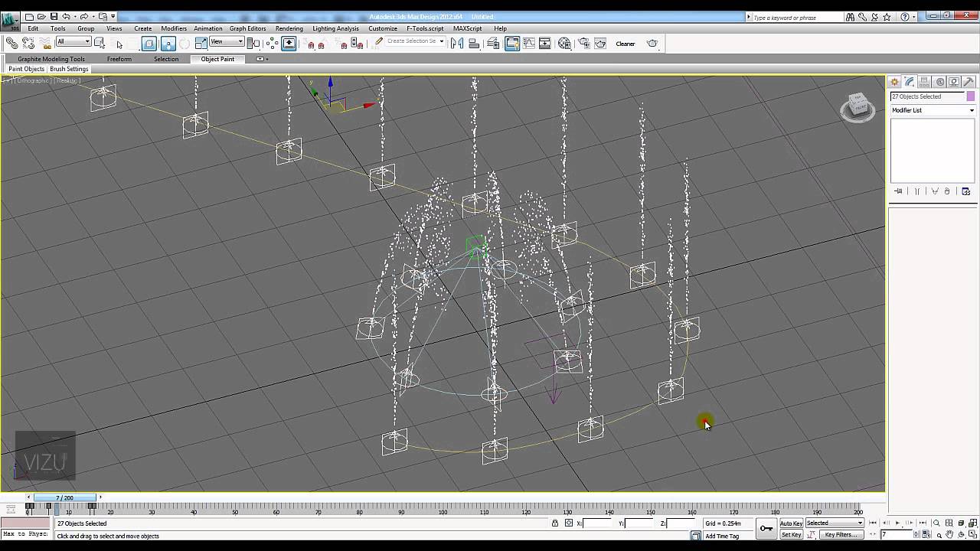Toggle the Key Mode button

pos(874,534)
